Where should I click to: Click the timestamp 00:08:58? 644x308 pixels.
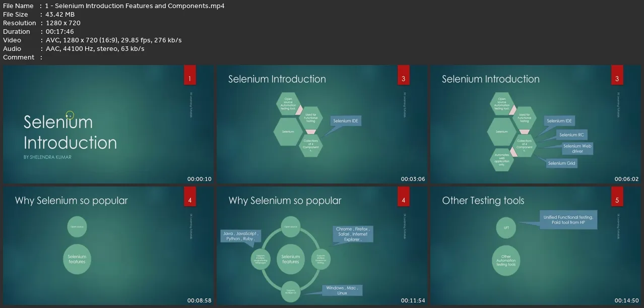click(200, 300)
